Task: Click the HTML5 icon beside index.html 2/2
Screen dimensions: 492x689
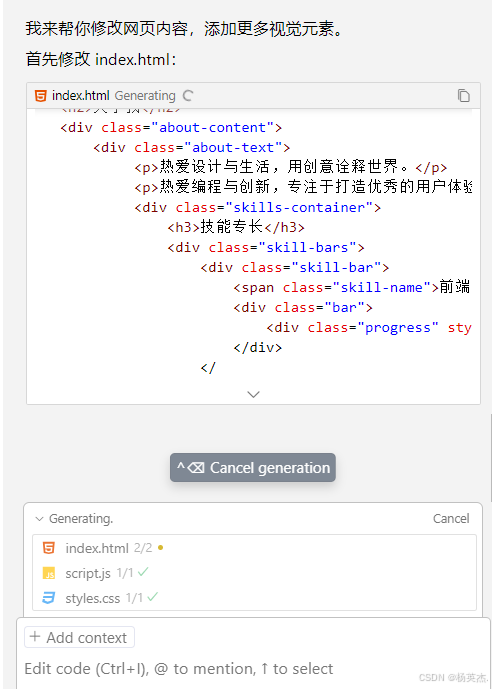Action: click(49, 548)
